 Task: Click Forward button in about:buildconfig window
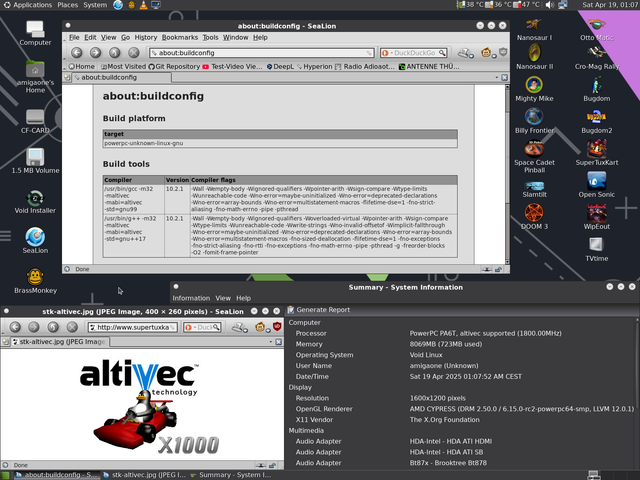click(96, 52)
